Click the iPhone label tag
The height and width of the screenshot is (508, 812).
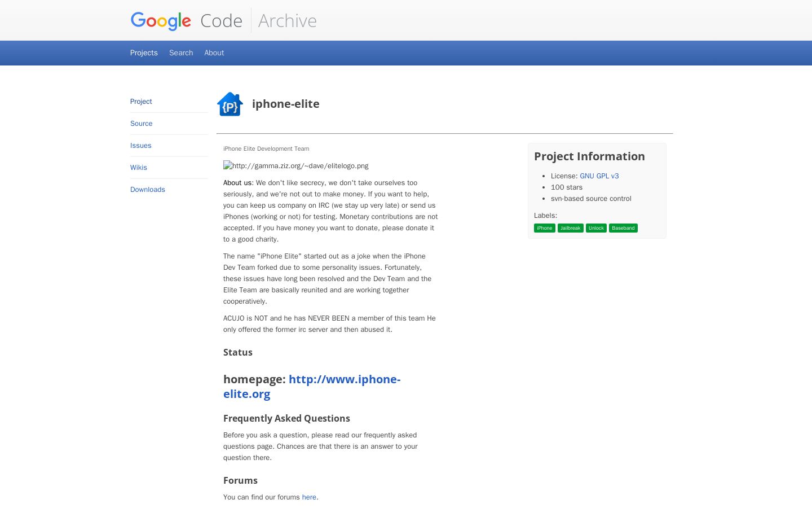tap(545, 228)
